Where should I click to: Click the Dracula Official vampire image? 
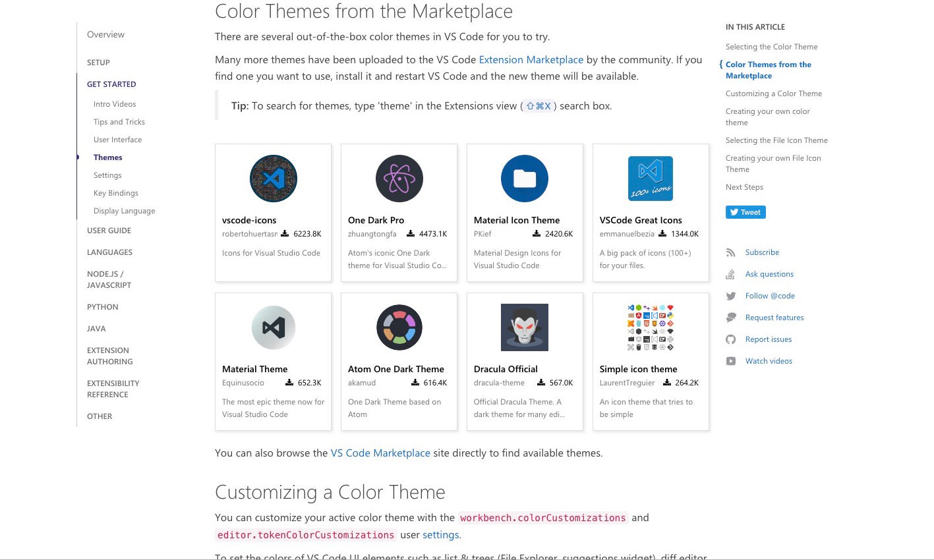525,327
